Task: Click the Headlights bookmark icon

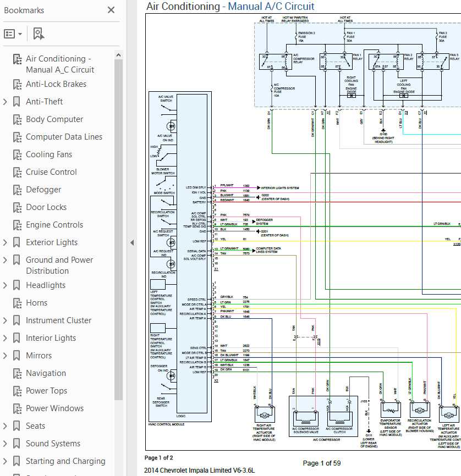Action: tap(17, 285)
